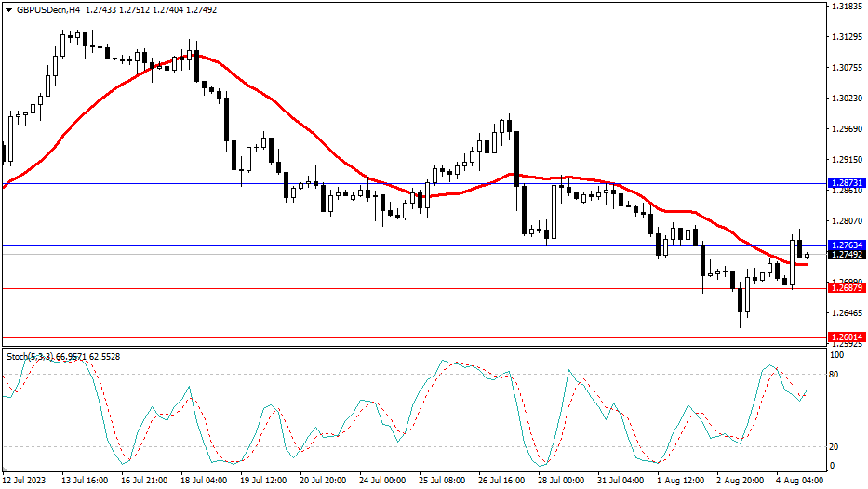Click the 1.30230 price scale label

coord(846,98)
